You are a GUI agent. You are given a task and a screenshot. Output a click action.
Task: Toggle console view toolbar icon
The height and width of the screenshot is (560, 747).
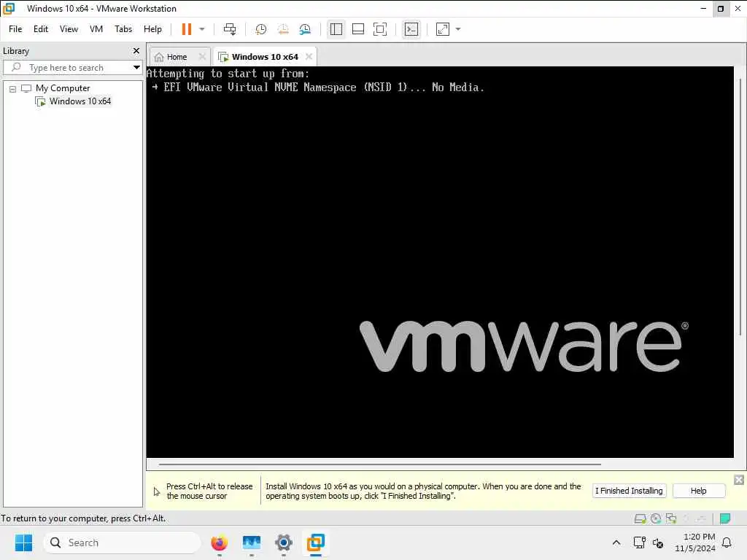point(411,29)
